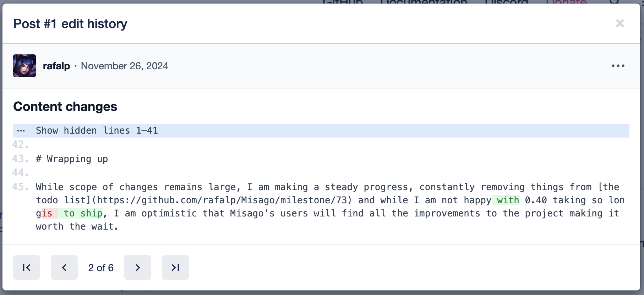This screenshot has width=644, height=295.
Task: Click the green added word "with"
Action: (x=508, y=200)
